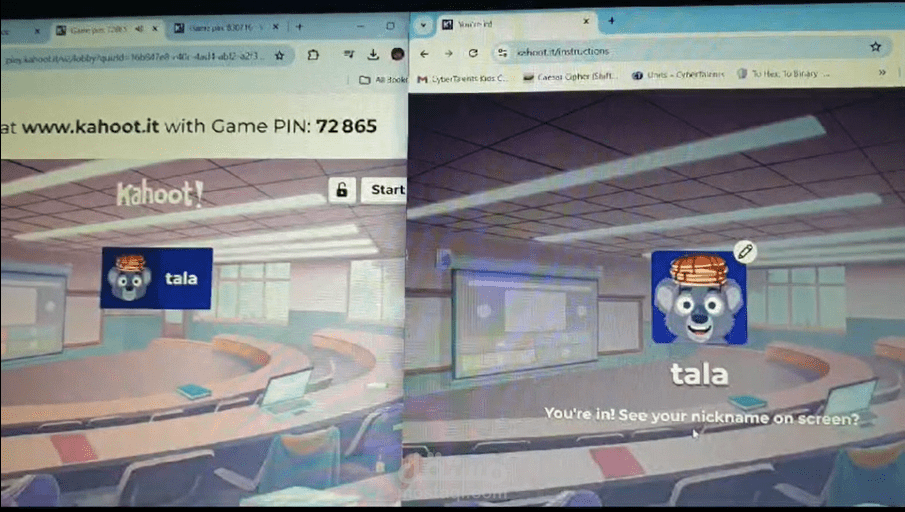Click the large tala nickname text
Image resolution: width=905 pixels, height=512 pixels.
pos(699,374)
